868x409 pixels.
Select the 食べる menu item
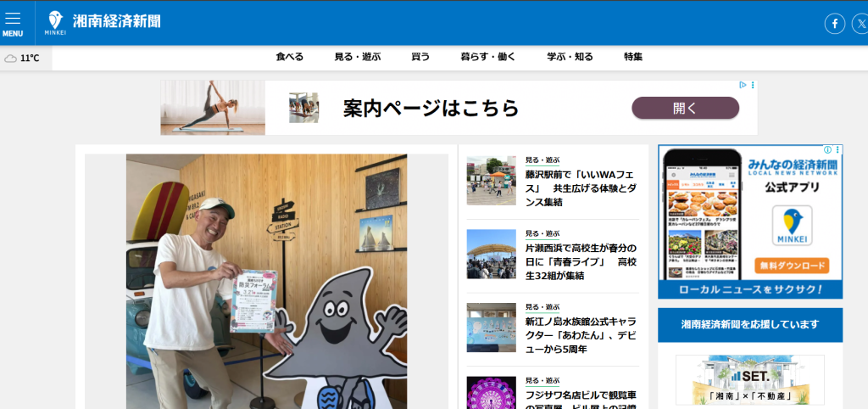[289, 57]
